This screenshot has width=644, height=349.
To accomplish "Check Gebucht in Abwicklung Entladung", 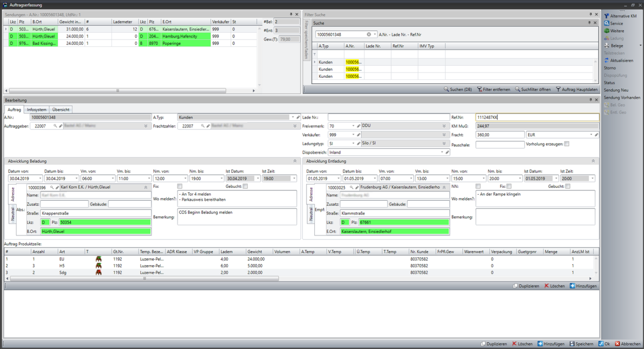I will [x=569, y=185].
